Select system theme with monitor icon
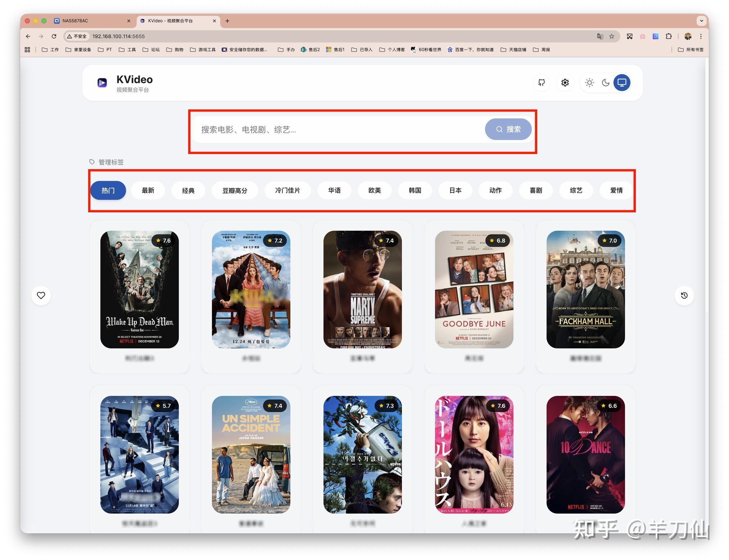The height and width of the screenshot is (560, 729). (x=621, y=82)
